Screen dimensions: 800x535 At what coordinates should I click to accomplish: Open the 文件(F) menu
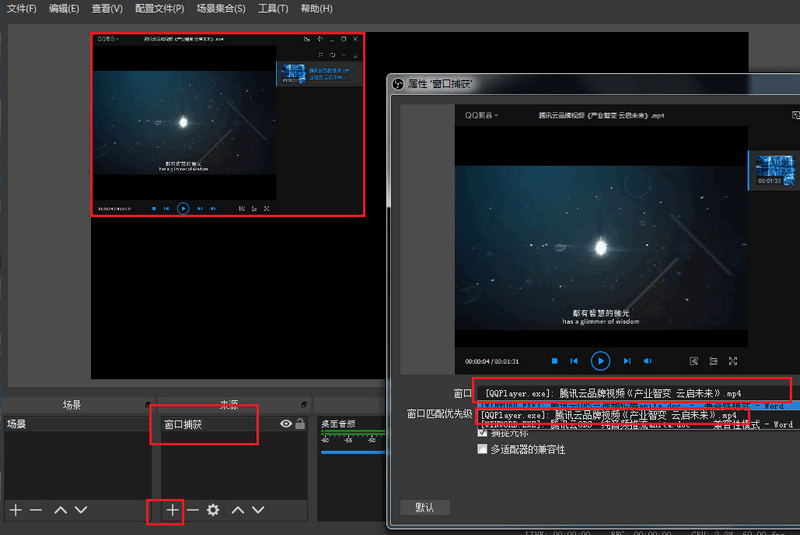tap(21, 9)
